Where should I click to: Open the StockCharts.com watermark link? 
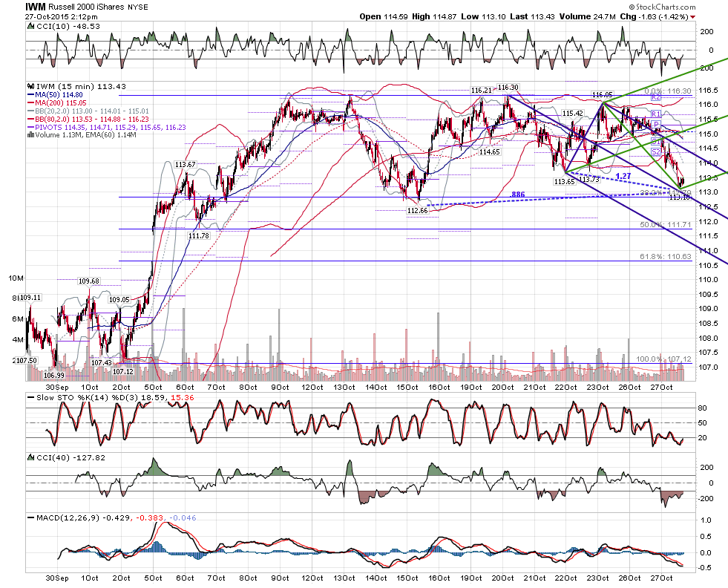pyautogui.click(x=663, y=7)
